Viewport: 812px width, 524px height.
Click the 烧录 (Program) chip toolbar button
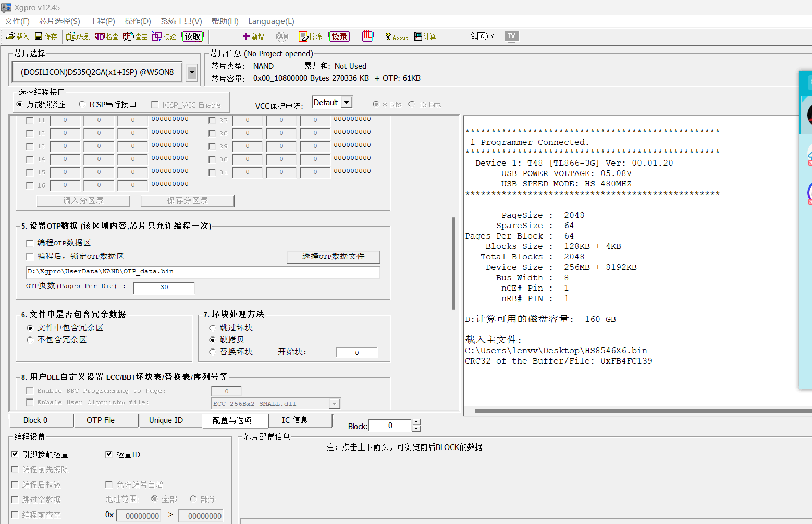(x=339, y=36)
